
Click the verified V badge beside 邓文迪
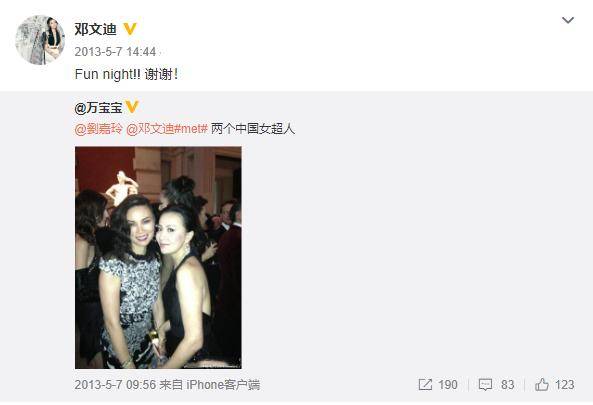click(130, 29)
